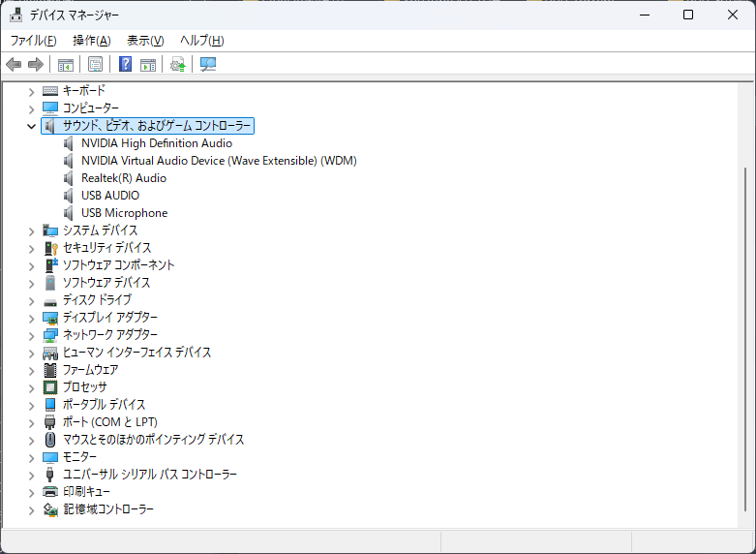Image resolution: width=756 pixels, height=554 pixels.
Task: Open the ファイル(F) menu
Action: pos(33,40)
